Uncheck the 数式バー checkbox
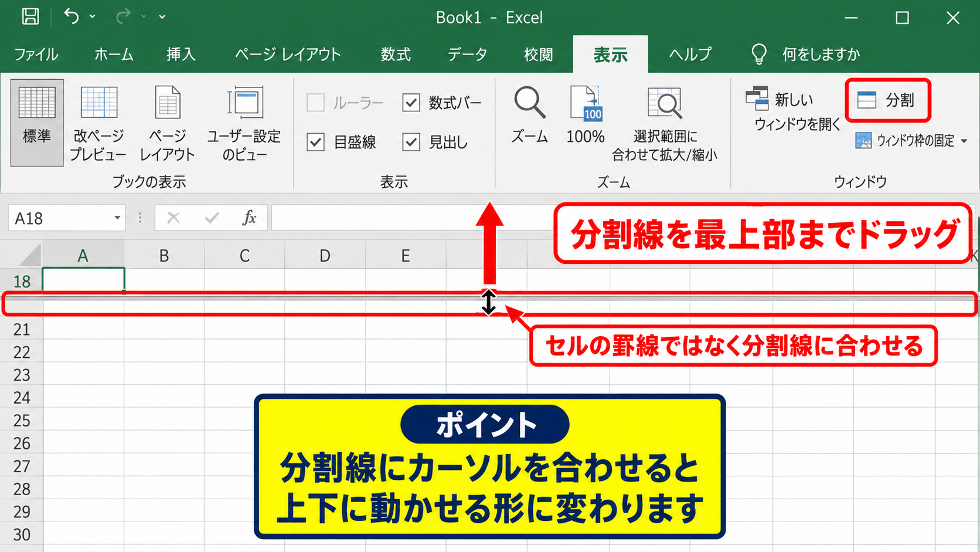 click(x=411, y=103)
